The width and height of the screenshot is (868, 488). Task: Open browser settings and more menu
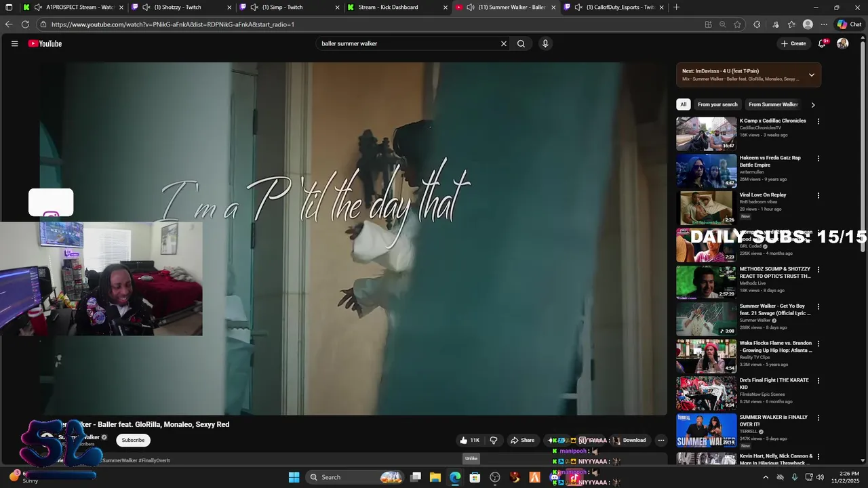pos(824,24)
